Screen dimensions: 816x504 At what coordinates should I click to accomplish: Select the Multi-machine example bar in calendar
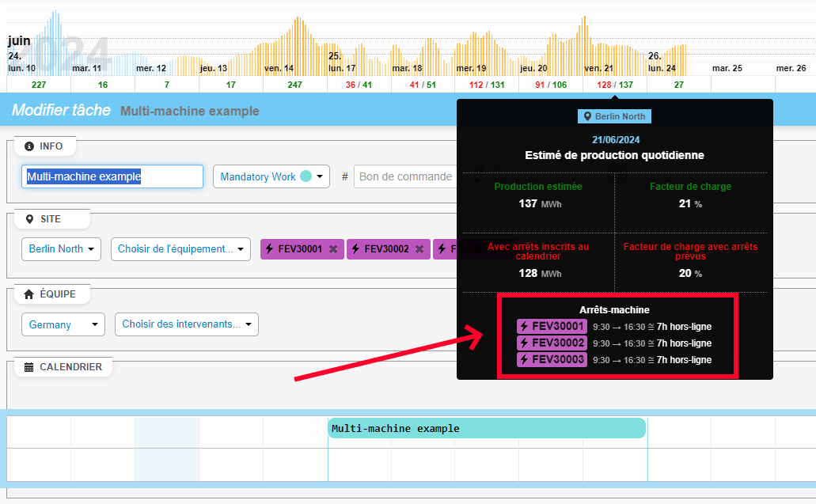click(x=487, y=428)
